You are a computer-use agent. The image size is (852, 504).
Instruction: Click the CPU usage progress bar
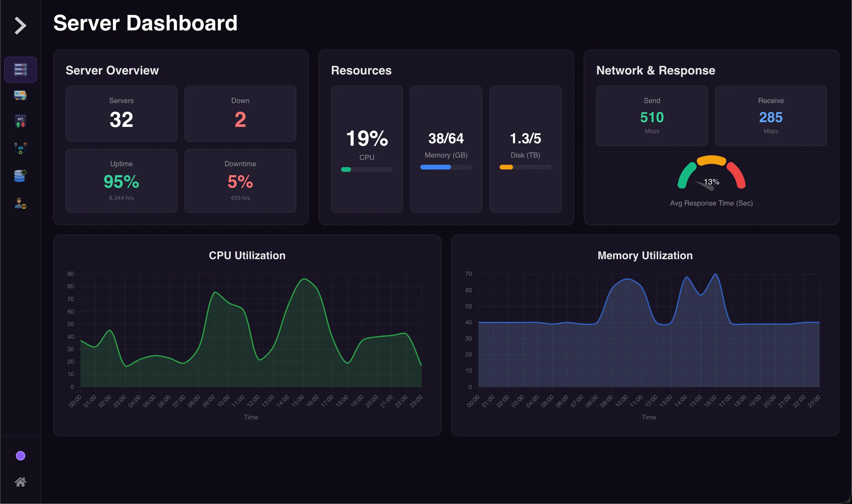point(367,169)
